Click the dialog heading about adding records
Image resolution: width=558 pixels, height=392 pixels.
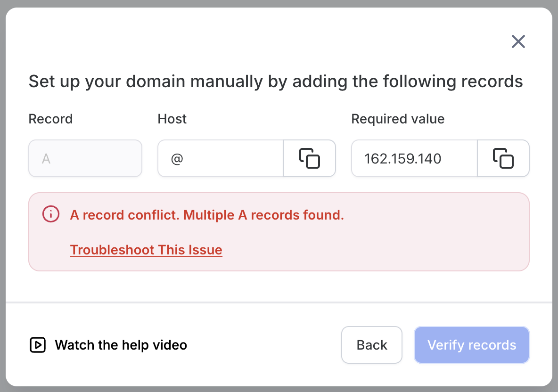point(276,82)
